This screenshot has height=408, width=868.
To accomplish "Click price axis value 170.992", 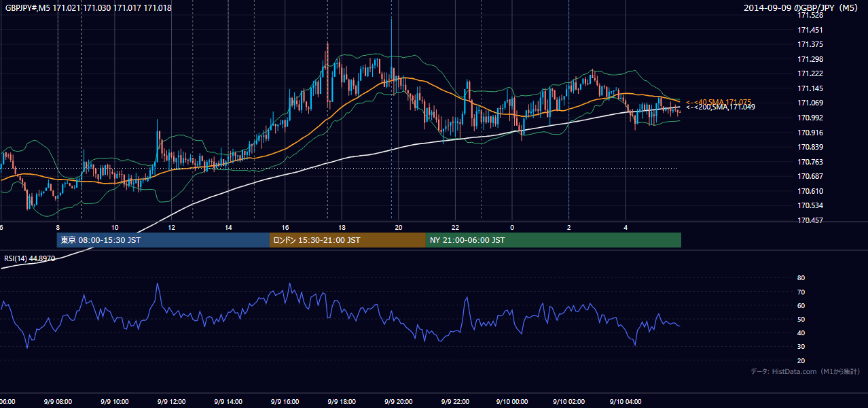I will click(810, 118).
